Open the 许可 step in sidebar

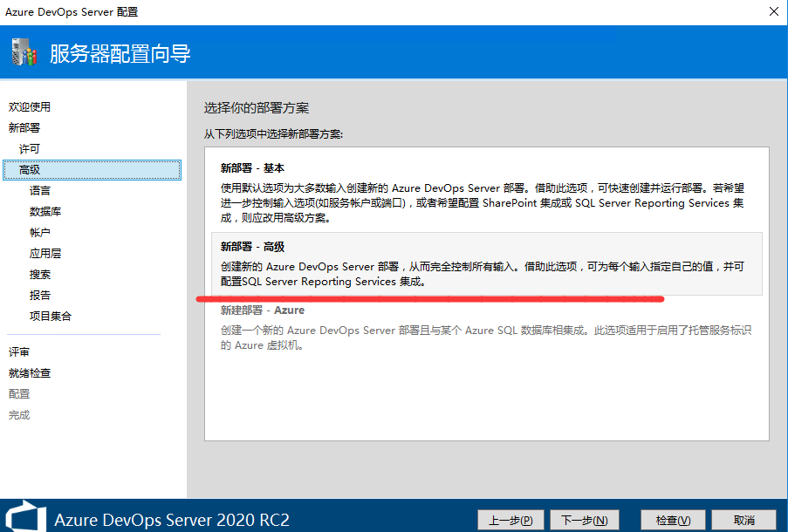[x=30, y=149]
